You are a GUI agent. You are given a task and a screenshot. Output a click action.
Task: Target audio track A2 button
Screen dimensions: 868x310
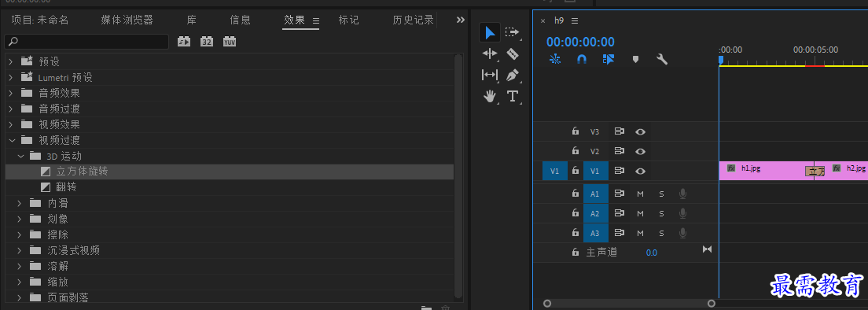pos(595,214)
